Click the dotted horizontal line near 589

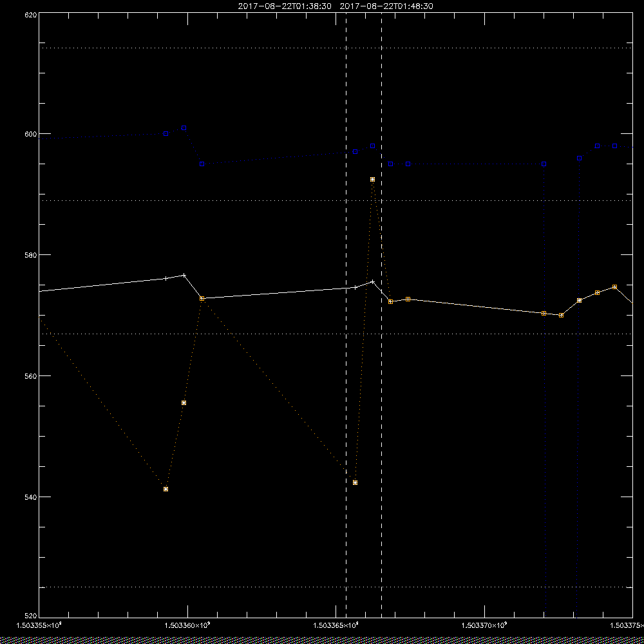336,201
